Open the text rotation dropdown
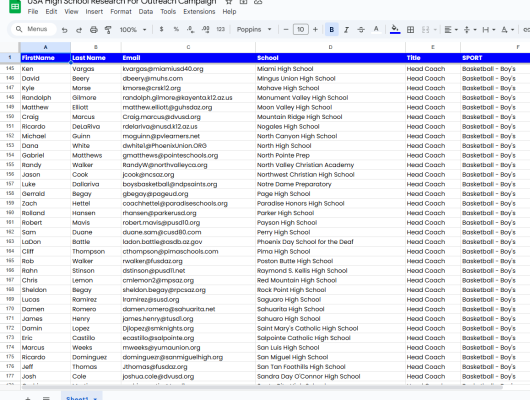The image size is (530, 400). point(508,30)
